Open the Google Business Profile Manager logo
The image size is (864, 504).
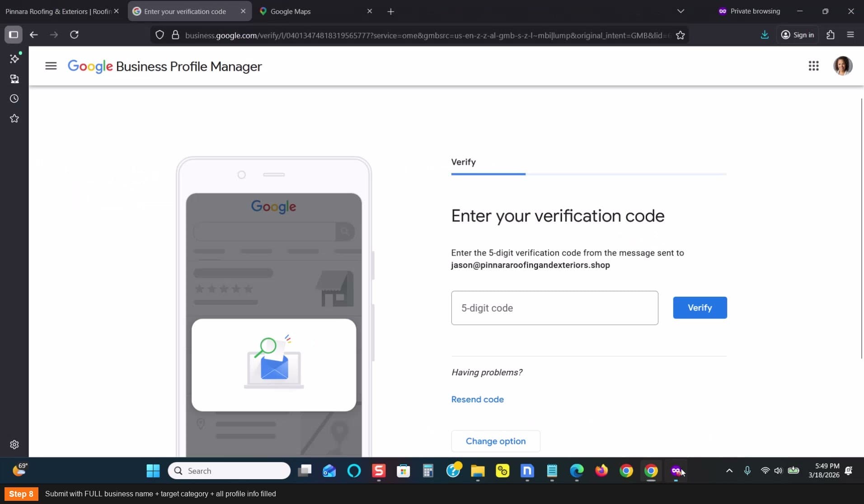pos(165,66)
